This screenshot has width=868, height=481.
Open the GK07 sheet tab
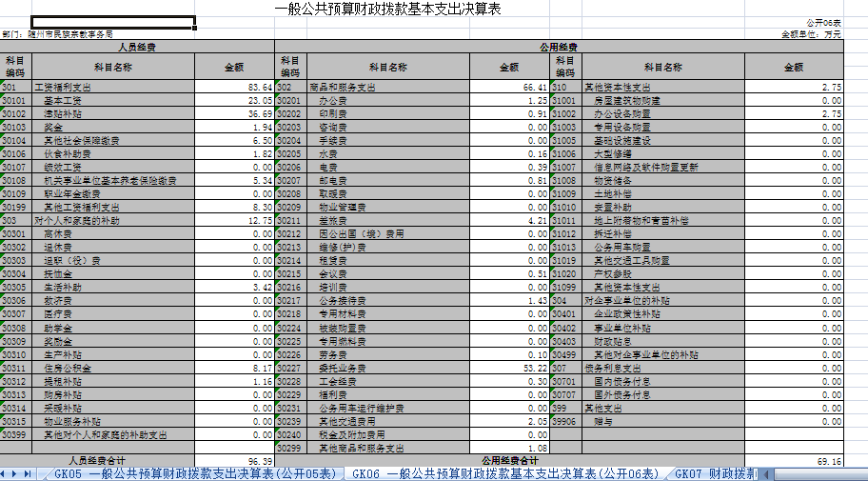[x=723, y=473]
